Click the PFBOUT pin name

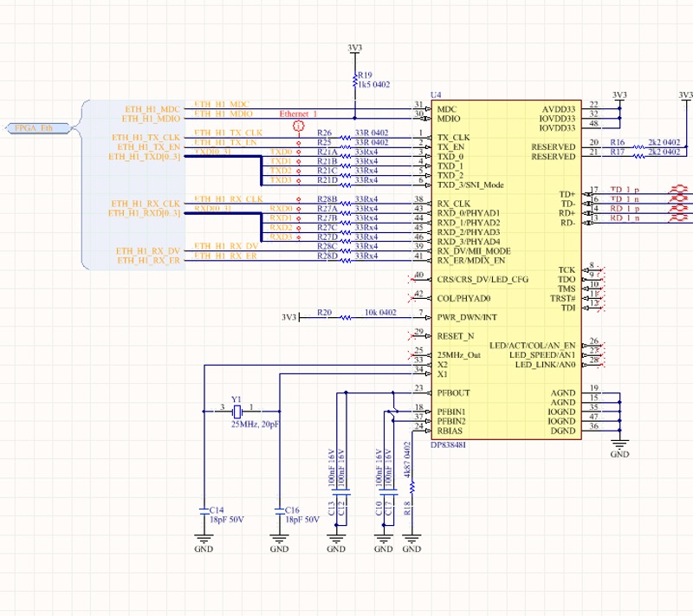click(x=453, y=393)
